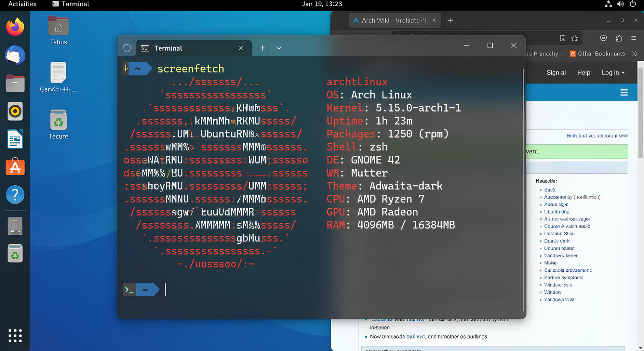Add a new terminal tab

(262, 48)
